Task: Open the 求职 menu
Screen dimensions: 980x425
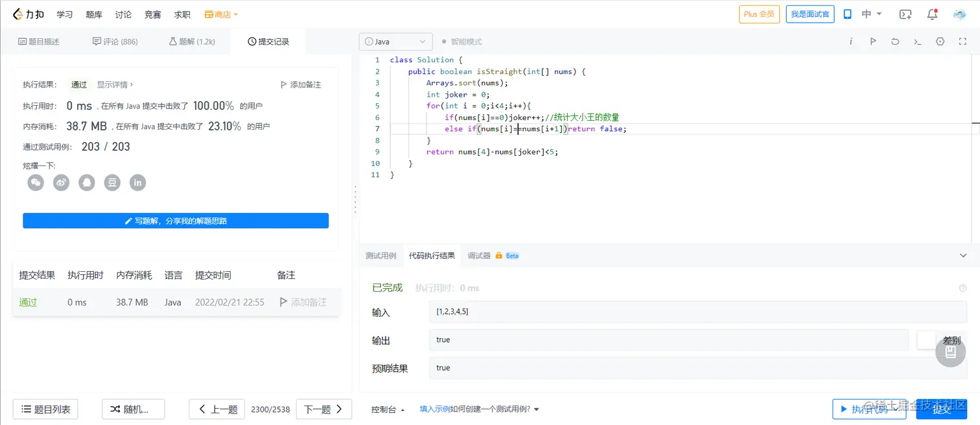Action: (x=182, y=14)
